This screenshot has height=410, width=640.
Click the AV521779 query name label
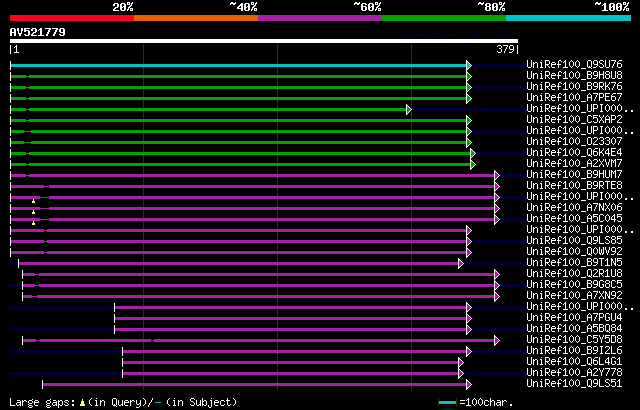coord(38,32)
